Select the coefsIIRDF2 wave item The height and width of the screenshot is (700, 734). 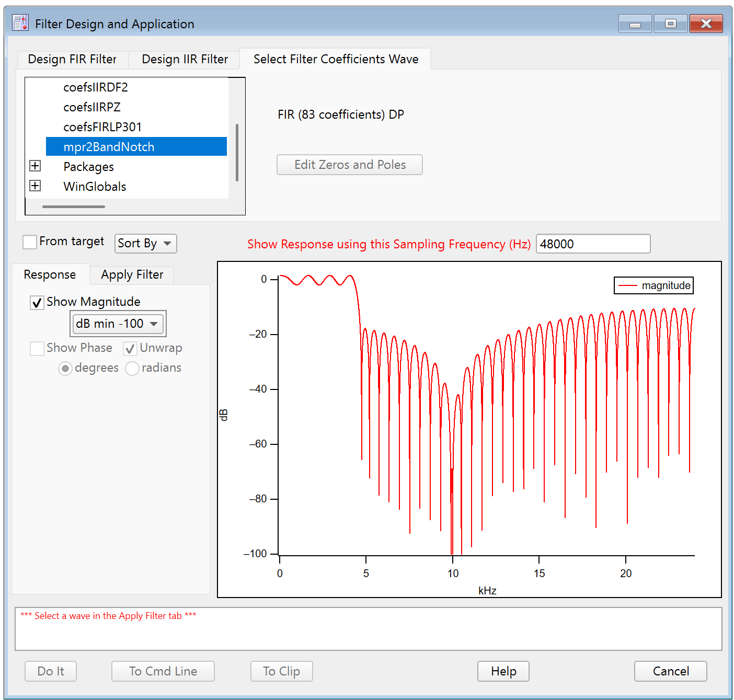tap(96, 87)
